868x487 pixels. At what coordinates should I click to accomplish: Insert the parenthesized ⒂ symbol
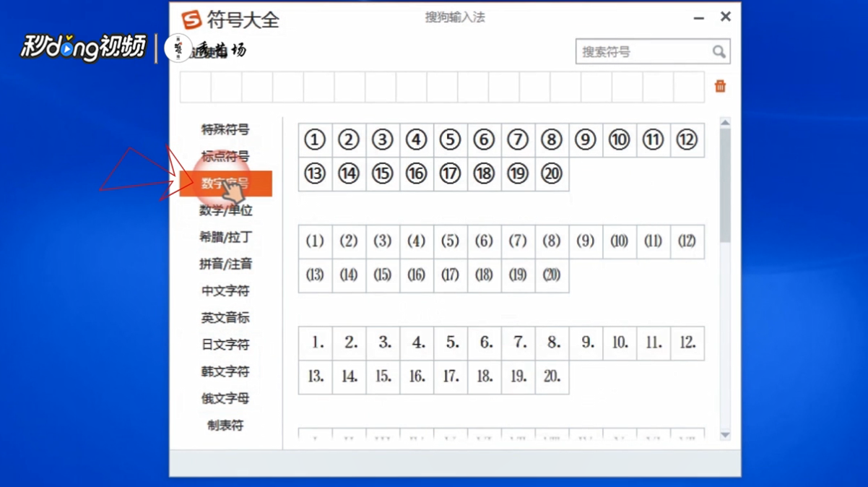pyautogui.click(x=383, y=275)
